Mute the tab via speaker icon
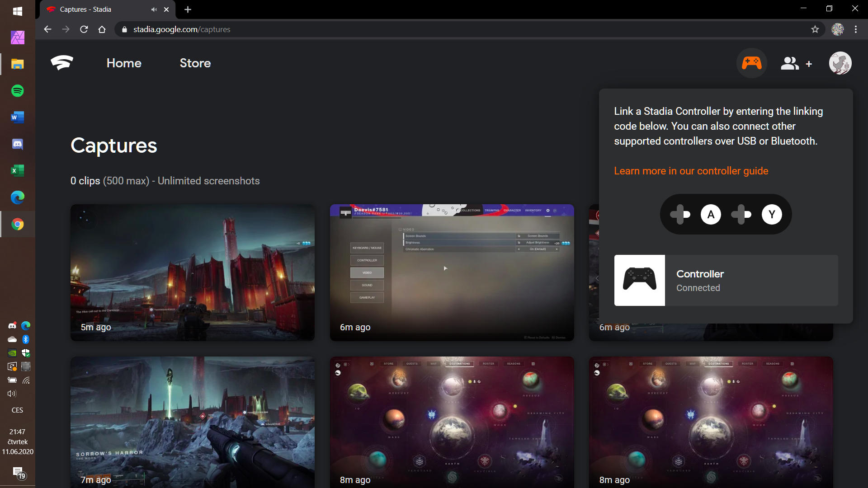Viewport: 868px width, 488px height. pos(154,9)
